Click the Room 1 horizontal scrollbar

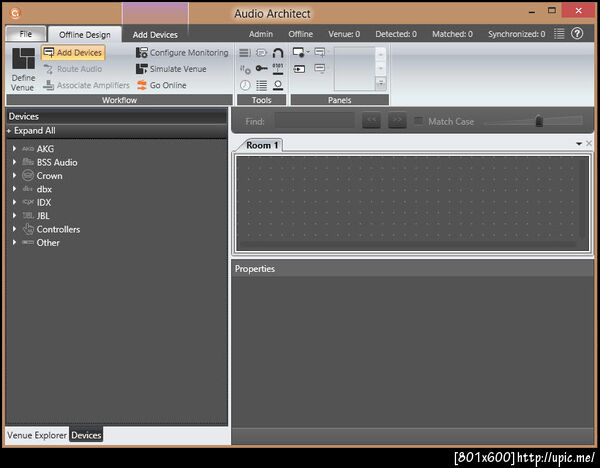tap(408, 246)
